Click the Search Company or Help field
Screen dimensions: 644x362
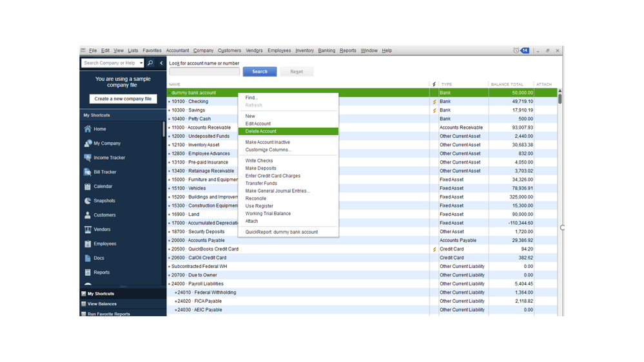110,63
